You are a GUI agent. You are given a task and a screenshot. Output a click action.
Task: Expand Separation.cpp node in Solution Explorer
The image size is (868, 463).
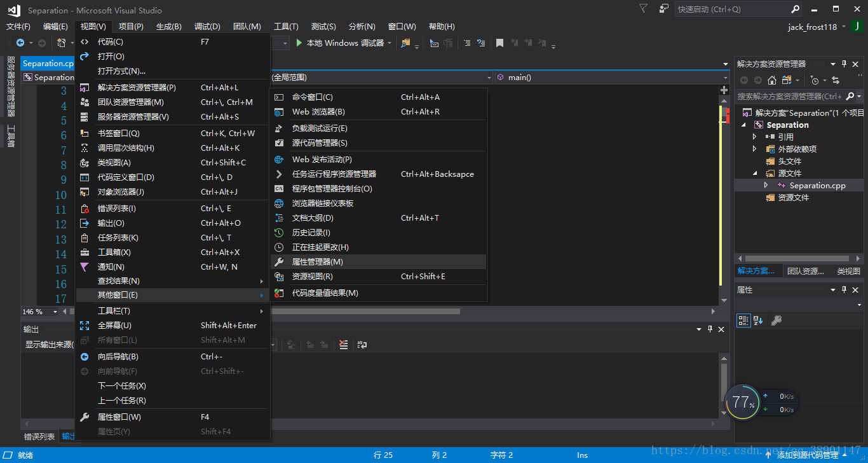(766, 185)
